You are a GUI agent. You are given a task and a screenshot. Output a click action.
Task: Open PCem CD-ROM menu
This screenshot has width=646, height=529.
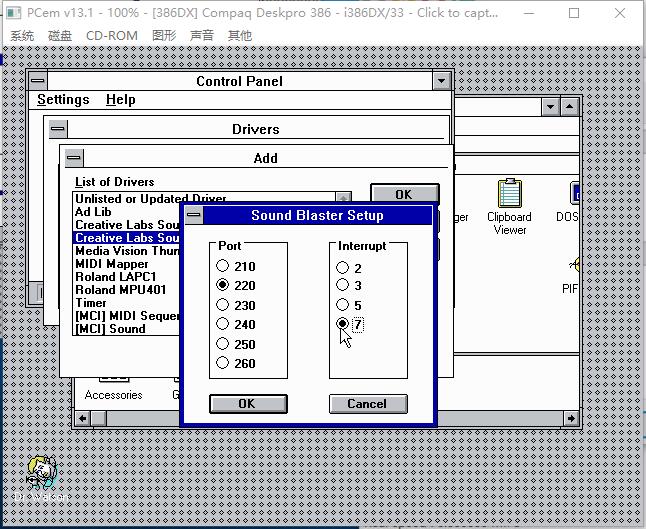[112, 36]
